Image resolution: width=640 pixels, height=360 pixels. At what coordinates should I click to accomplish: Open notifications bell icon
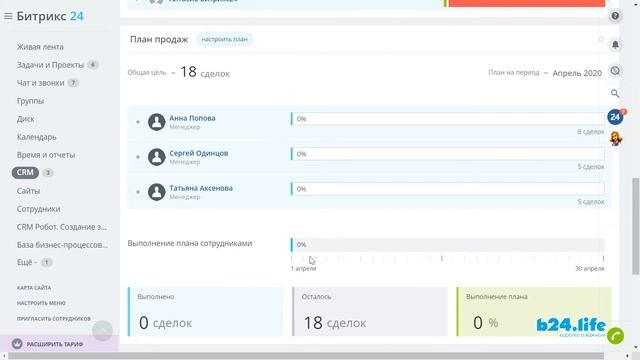615,44
